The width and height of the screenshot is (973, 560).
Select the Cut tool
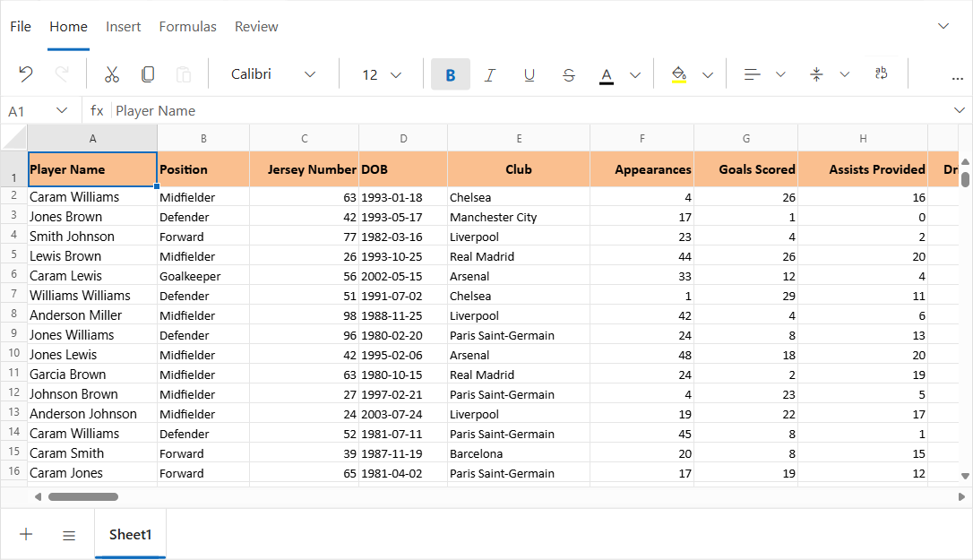111,74
